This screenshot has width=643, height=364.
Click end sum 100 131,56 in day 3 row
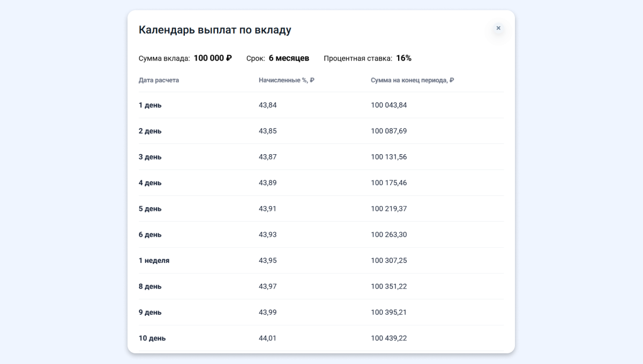388,157
